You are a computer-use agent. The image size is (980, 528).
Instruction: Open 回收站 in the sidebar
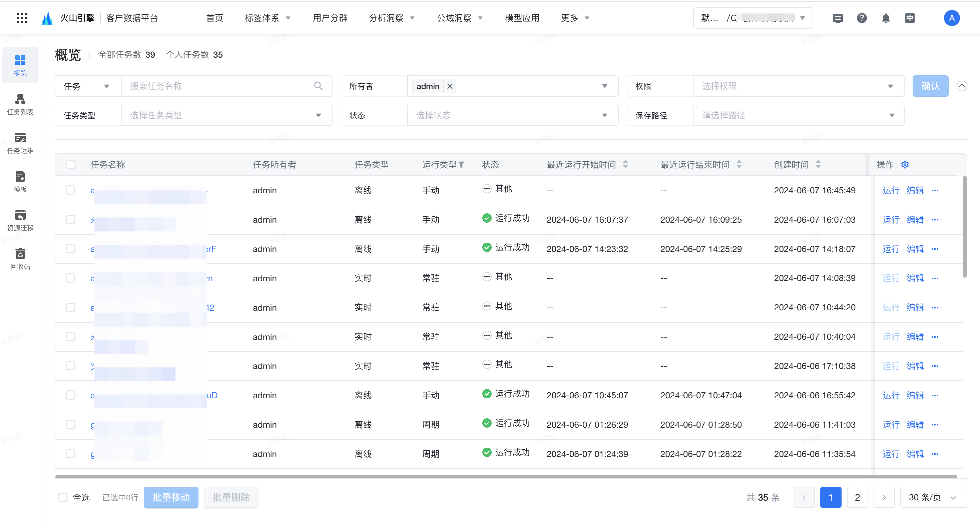[x=20, y=259]
